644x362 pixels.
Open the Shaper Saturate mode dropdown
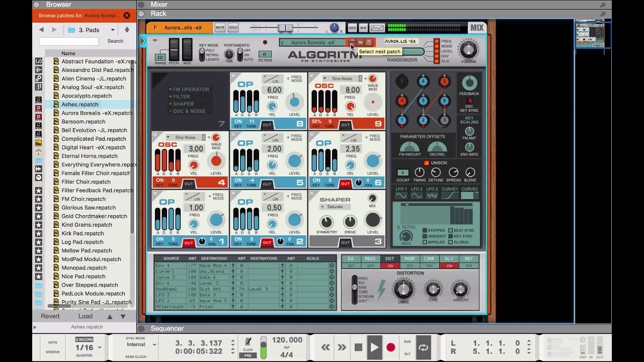pyautogui.click(x=335, y=207)
